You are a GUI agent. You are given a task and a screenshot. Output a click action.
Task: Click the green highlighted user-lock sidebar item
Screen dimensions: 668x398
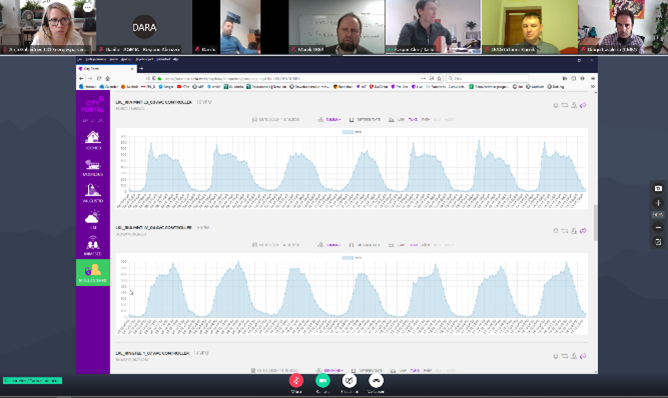pos(92,272)
